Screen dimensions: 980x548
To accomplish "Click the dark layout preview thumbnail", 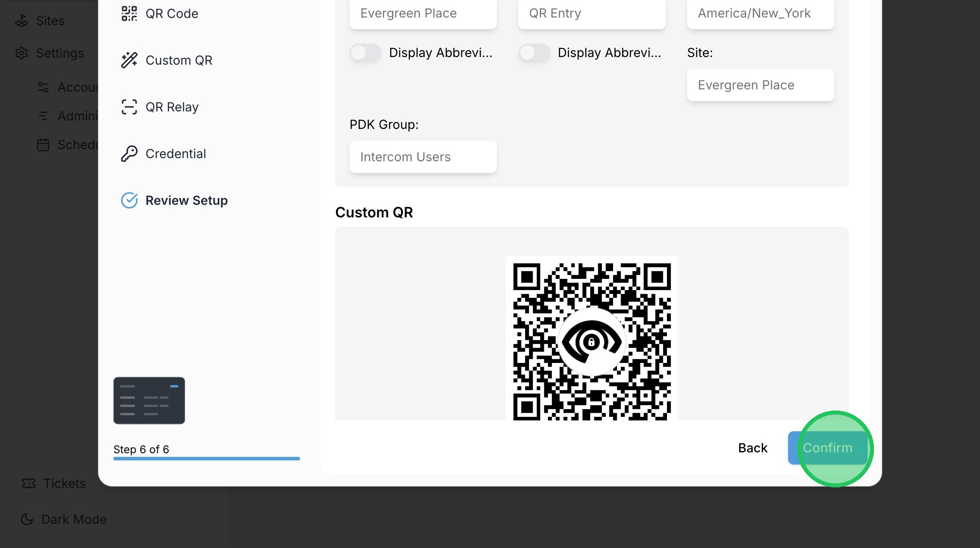I will [149, 400].
